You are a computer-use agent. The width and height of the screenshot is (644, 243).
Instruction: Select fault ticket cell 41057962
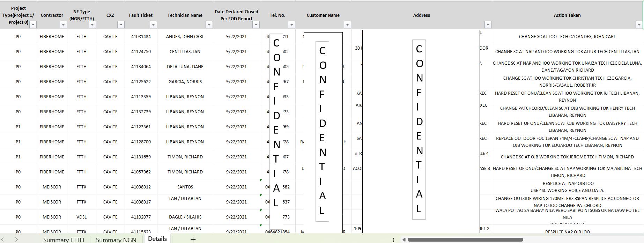point(141,172)
